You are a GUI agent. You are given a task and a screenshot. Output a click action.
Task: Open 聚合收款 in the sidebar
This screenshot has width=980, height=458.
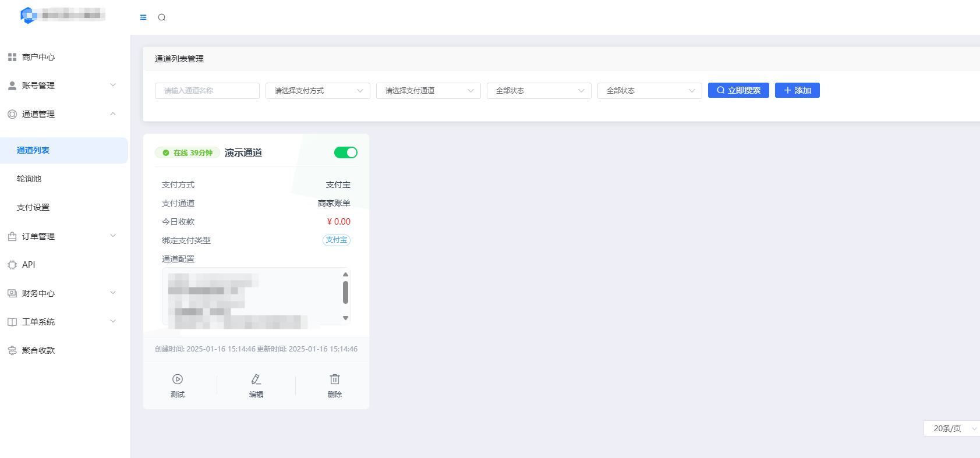[38, 350]
